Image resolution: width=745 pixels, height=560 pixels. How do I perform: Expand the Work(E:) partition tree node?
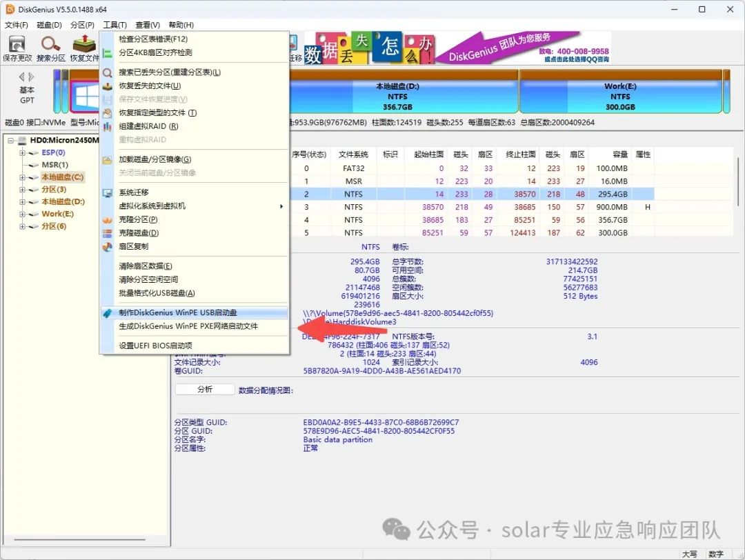(23, 214)
